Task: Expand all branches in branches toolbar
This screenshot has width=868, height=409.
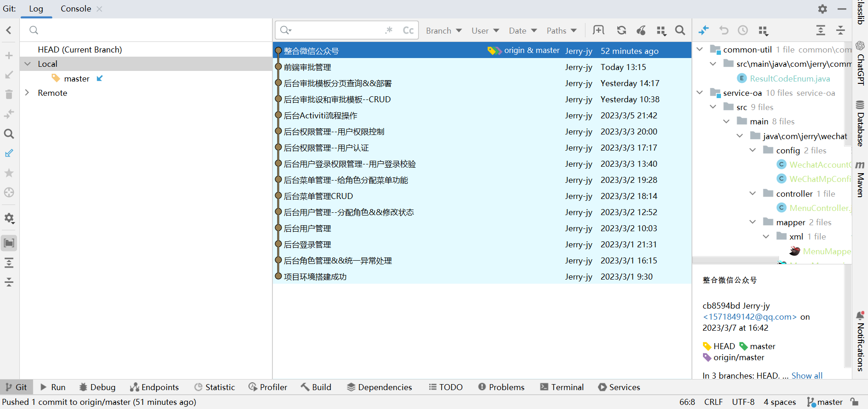Action: coord(9,263)
